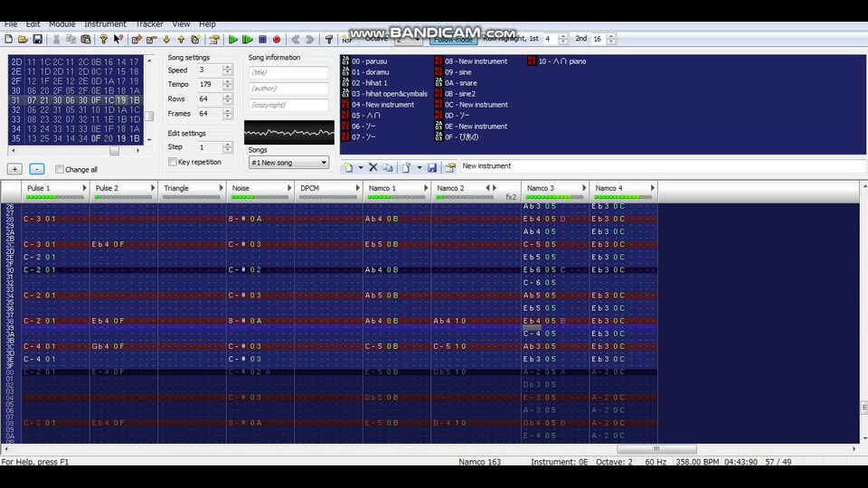Image resolution: width=868 pixels, height=488 pixels.
Task: Clone instrument with the duplicate icon
Action: (388, 167)
